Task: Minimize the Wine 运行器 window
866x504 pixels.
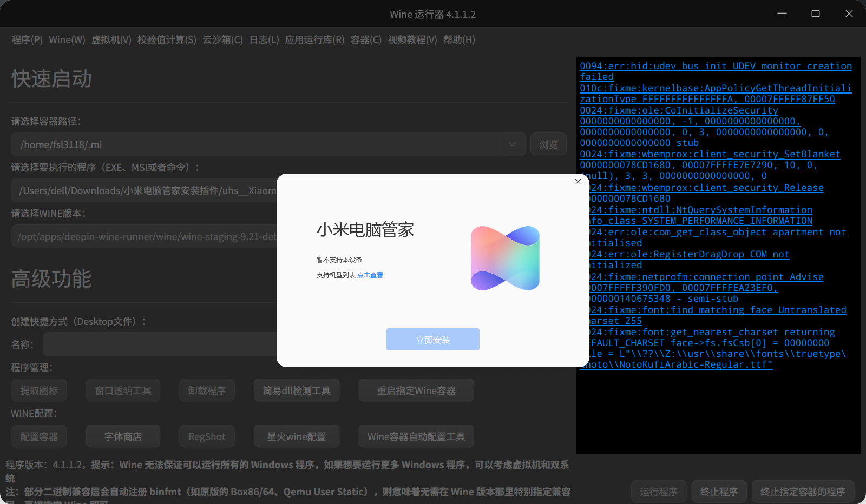Action: (x=782, y=14)
